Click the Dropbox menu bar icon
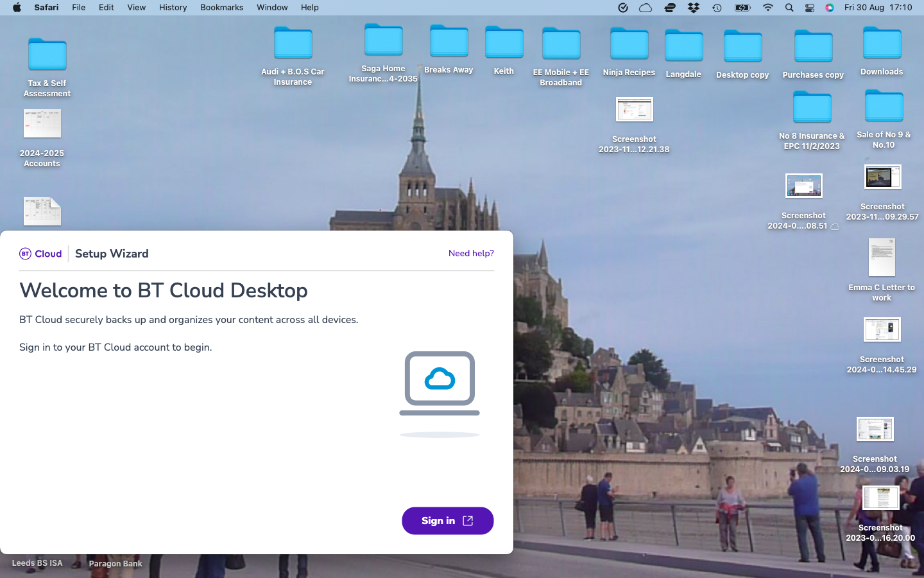This screenshot has height=578, width=924. coord(694,8)
